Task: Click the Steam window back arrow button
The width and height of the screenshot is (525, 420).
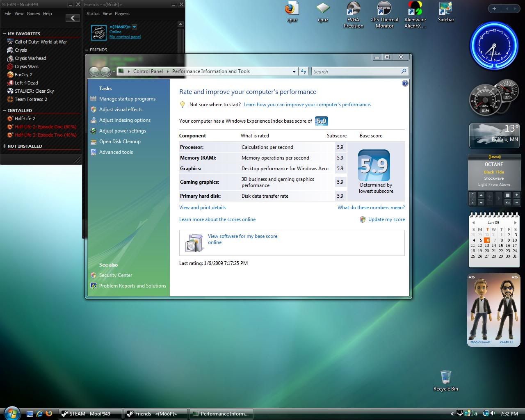Action: [x=73, y=18]
